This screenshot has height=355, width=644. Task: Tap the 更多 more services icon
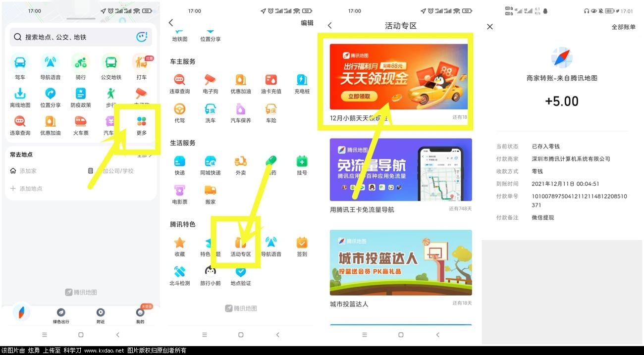click(x=142, y=121)
